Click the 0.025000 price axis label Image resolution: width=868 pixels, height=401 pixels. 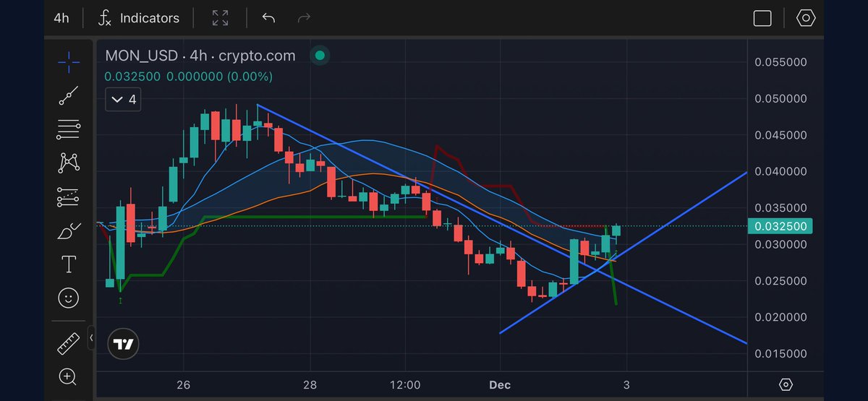pyautogui.click(x=780, y=280)
